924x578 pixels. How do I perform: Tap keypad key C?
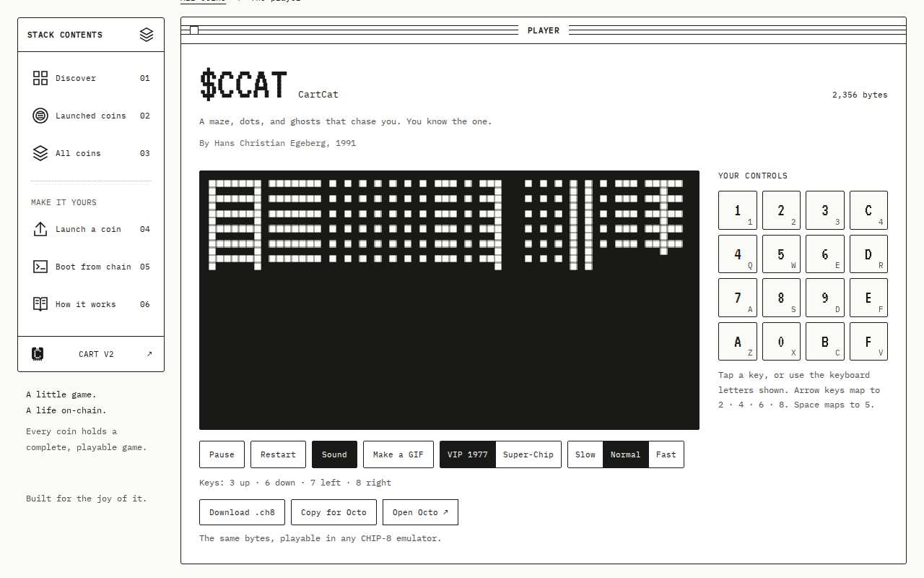[868, 210]
